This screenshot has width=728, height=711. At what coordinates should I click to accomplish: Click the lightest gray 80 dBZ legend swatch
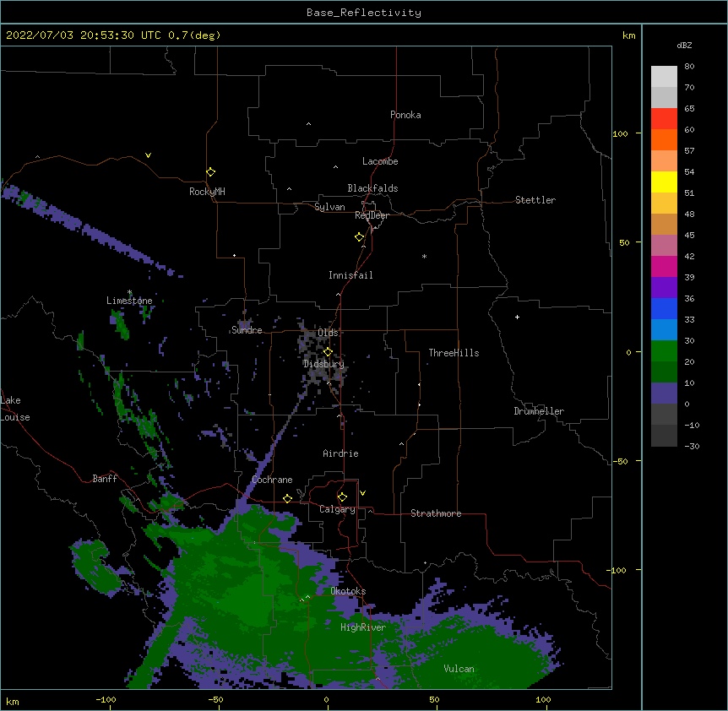pyautogui.click(x=664, y=77)
